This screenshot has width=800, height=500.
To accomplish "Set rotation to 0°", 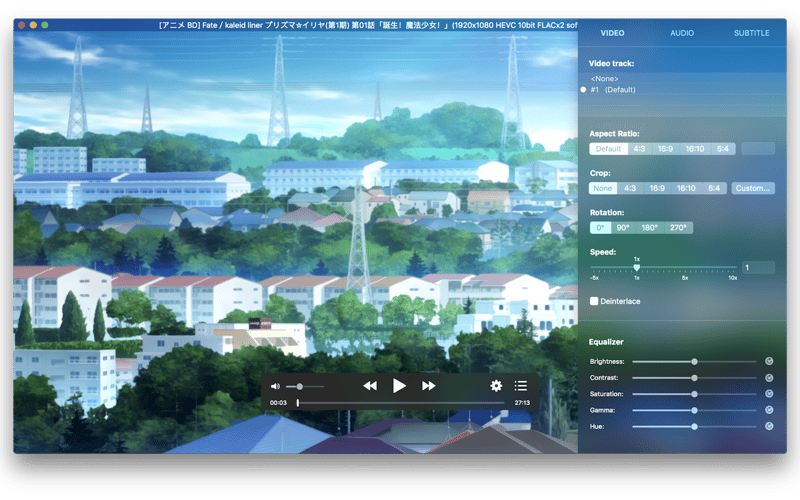I will pyautogui.click(x=601, y=228).
